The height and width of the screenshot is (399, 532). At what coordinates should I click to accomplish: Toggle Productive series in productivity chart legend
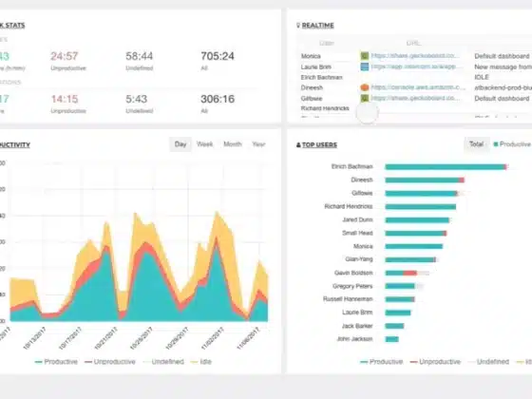click(x=56, y=362)
